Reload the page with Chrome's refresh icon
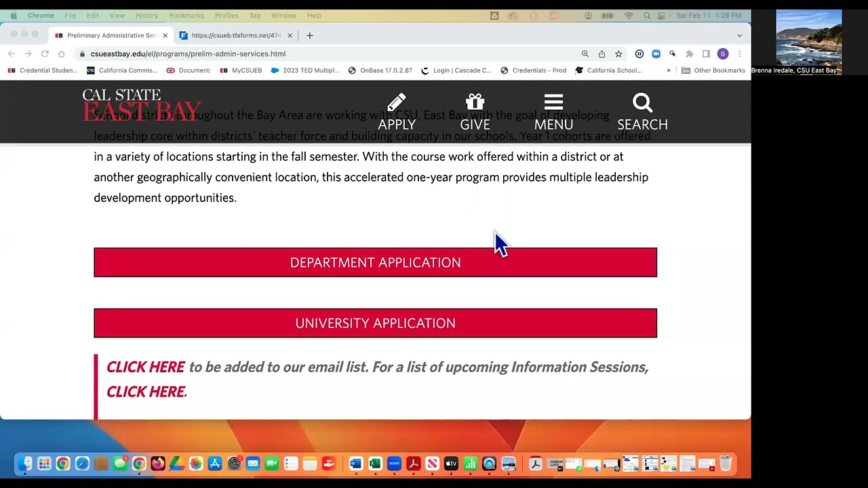Viewport: 868px width, 488px height. pos(45,54)
